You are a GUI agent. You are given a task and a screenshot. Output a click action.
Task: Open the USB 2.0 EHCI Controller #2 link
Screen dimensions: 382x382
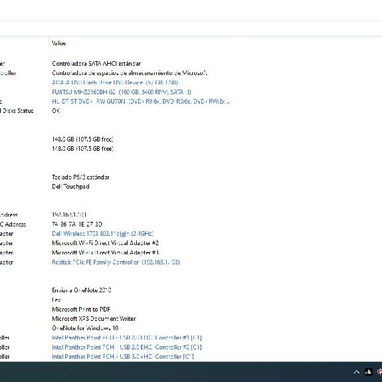127,347
